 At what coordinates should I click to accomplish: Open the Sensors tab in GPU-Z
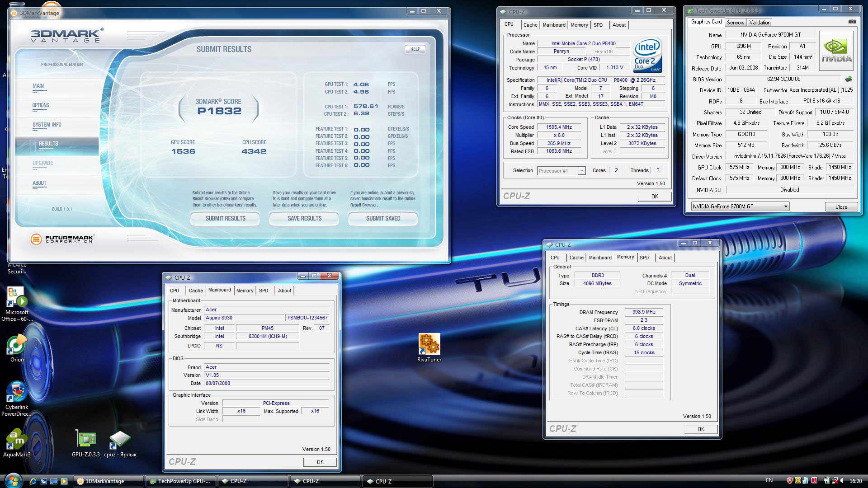(735, 23)
